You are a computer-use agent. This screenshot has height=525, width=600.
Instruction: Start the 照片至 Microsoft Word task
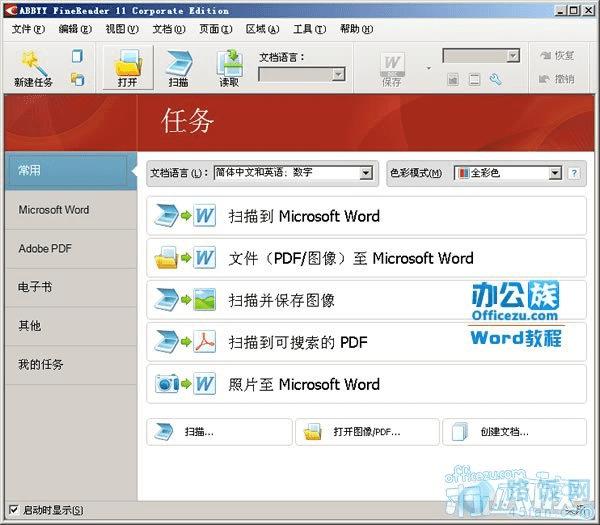pyautogui.click(x=366, y=384)
